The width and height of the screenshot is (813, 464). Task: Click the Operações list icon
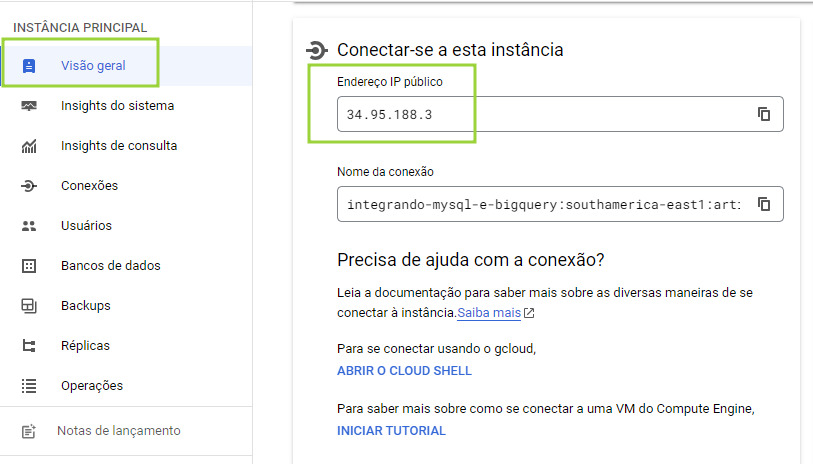29,386
